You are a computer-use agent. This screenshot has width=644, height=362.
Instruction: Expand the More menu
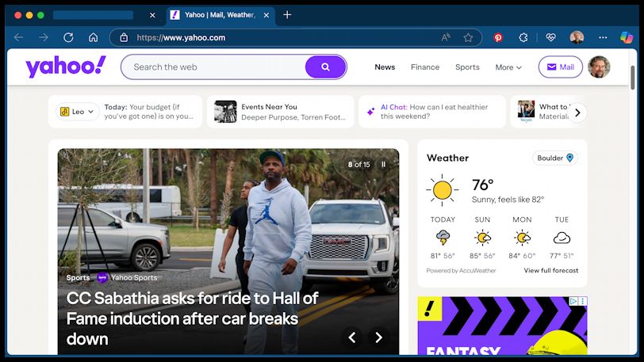(508, 67)
